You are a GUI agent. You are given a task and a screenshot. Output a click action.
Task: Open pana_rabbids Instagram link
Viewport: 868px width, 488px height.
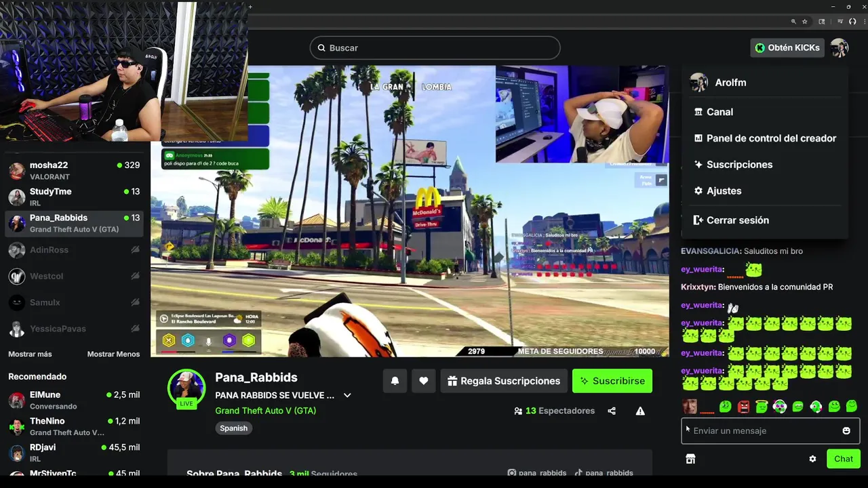pyautogui.click(x=537, y=473)
